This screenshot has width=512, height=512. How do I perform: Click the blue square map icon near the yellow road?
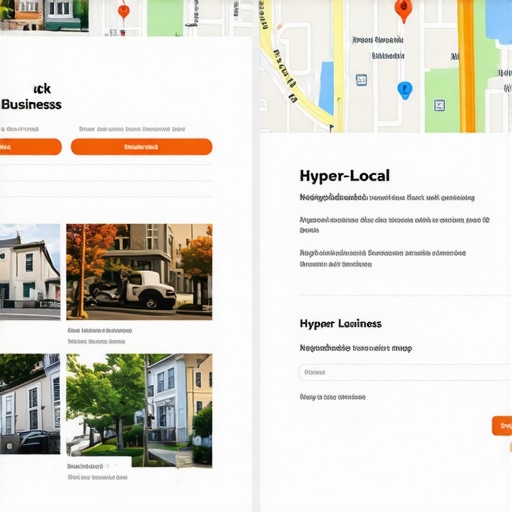(x=361, y=80)
